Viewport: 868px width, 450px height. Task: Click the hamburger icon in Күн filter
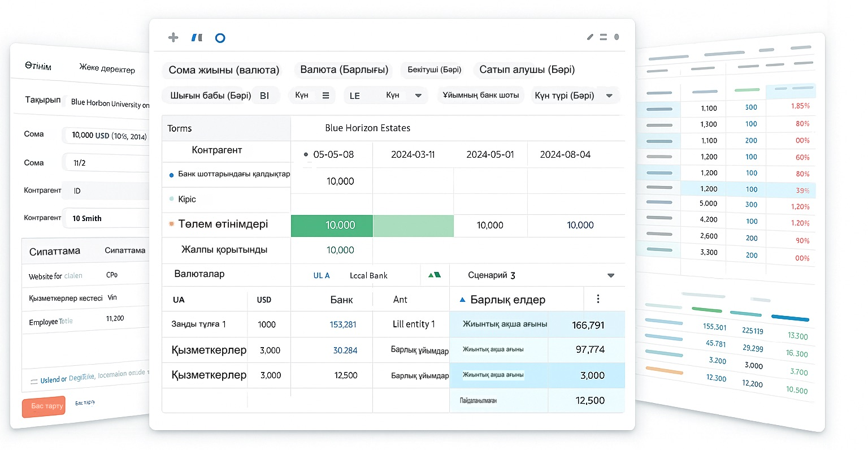[326, 96]
